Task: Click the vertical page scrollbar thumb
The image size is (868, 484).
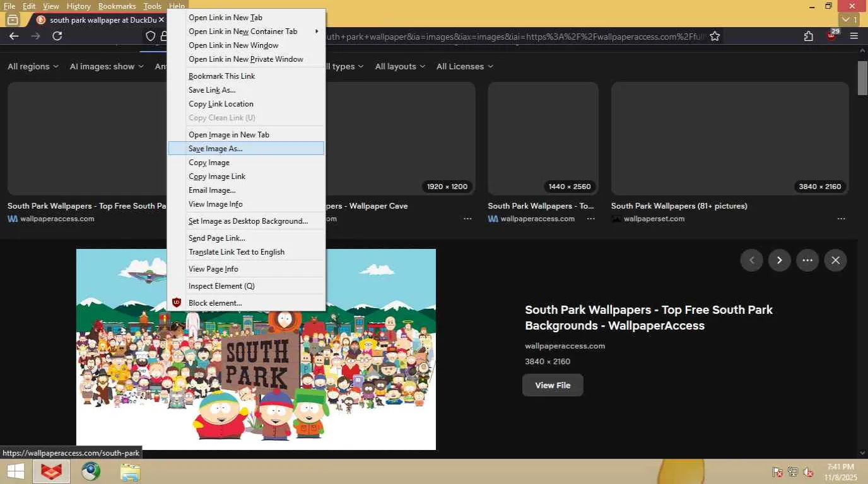Action: (862, 78)
